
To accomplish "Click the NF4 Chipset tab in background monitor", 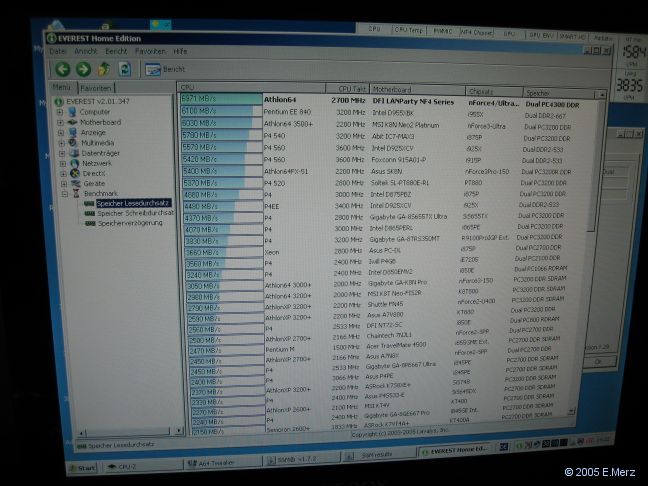I will [476, 32].
